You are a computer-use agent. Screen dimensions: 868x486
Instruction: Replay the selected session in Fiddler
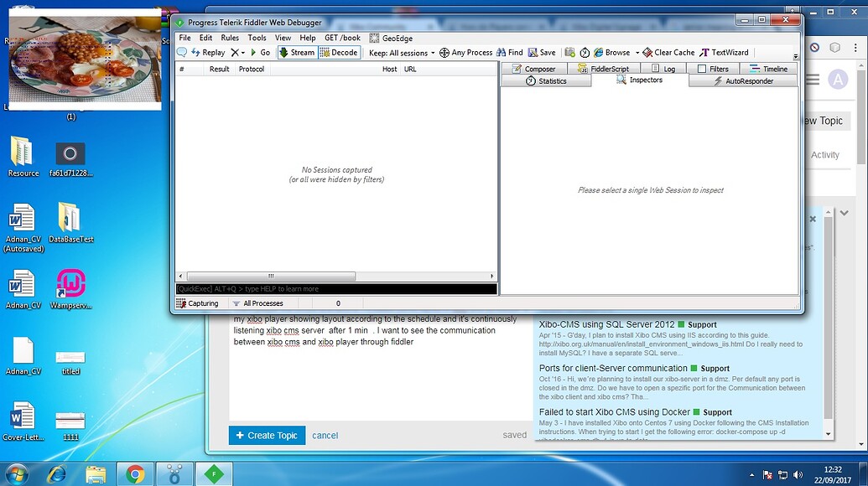[x=208, y=53]
